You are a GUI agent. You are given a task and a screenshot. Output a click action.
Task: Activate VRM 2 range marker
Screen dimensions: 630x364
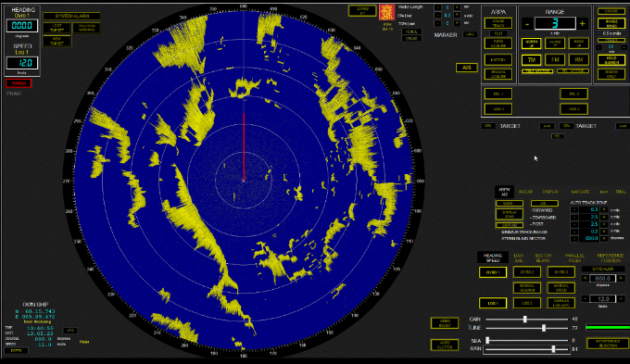[573, 109]
